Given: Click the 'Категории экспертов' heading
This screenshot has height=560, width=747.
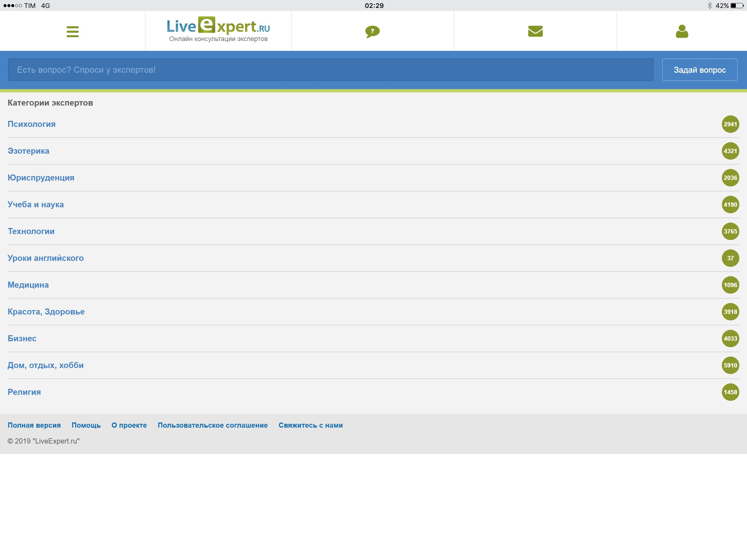Looking at the screenshot, I should pyautogui.click(x=50, y=103).
